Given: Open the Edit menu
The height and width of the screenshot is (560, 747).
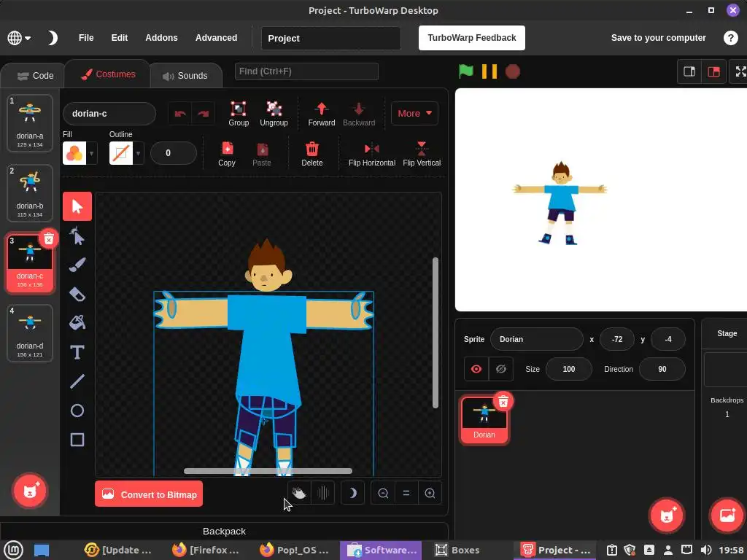Looking at the screenshot, I should pos(120,38).
